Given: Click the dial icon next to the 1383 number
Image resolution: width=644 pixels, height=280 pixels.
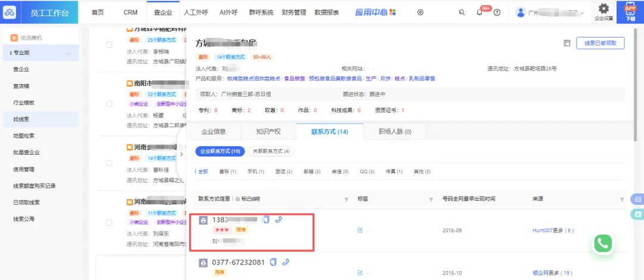Looking at the screenshot, I should pos(278,220).
